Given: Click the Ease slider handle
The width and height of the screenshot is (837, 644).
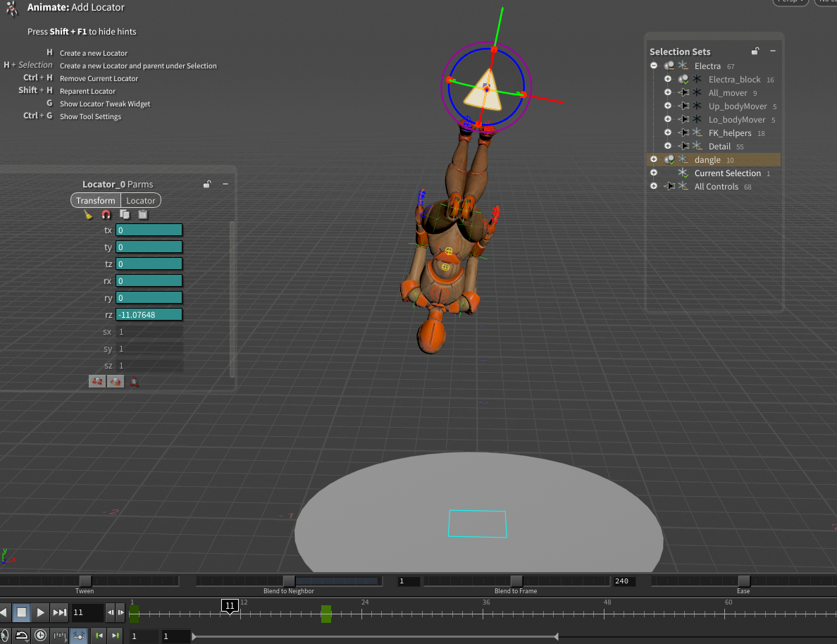Looking at the screenshot, I should tap(743, 581).
